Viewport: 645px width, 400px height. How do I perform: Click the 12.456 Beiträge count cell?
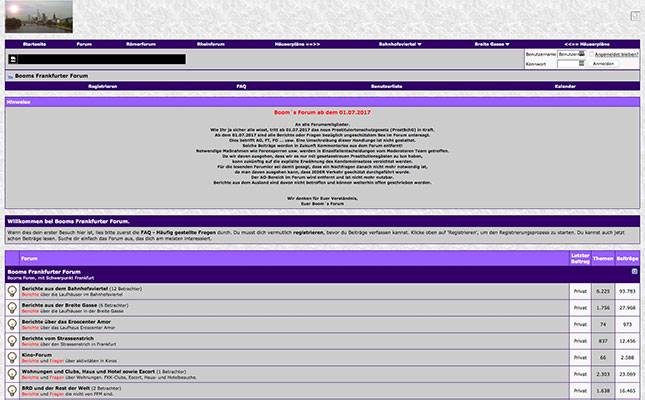pyautogui.click(x=627, y=341)
